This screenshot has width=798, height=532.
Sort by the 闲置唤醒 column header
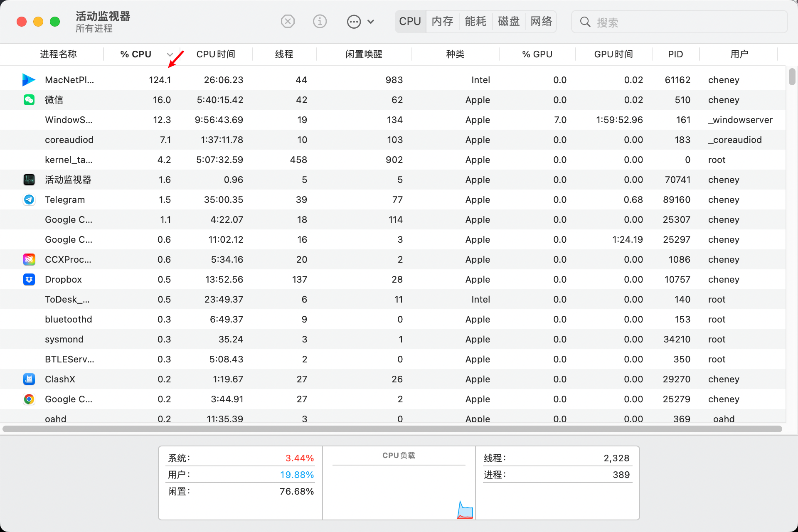[364, 54]
